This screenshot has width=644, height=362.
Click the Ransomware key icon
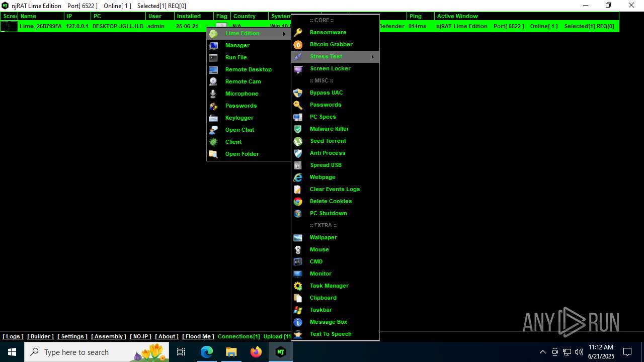click(298, 32)
